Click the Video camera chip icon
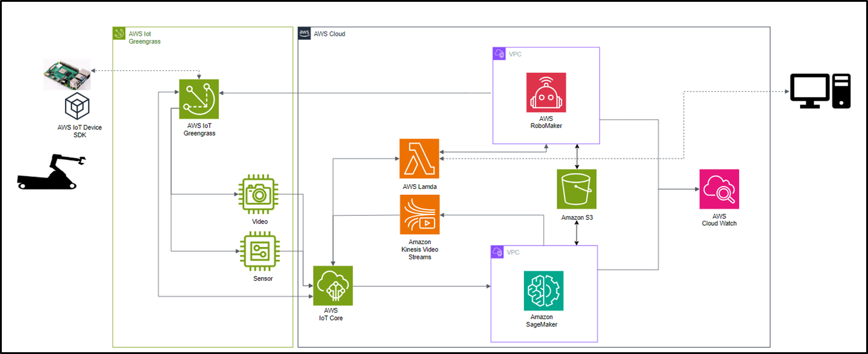The image size is (868, 354). pyautogui.click(x=258, y=194)
